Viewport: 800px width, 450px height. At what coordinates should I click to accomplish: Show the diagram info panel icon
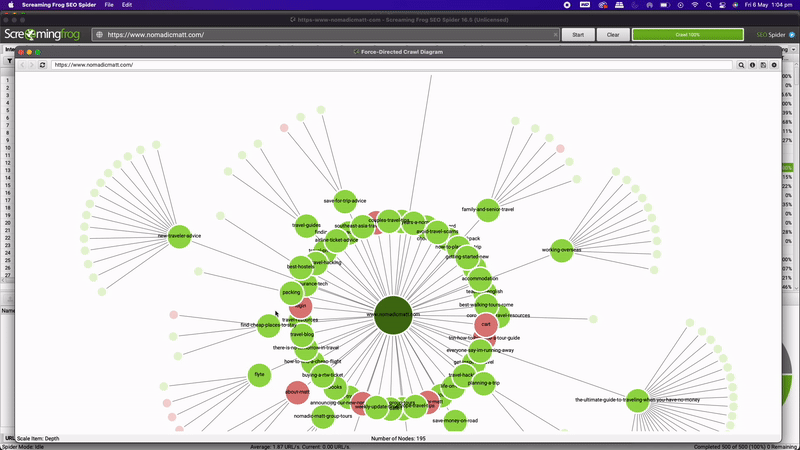click(752, 65)
